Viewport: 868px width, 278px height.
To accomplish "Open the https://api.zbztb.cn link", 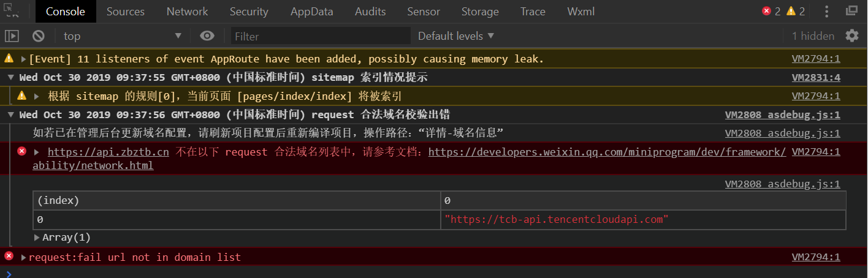I will click(108, 152).
